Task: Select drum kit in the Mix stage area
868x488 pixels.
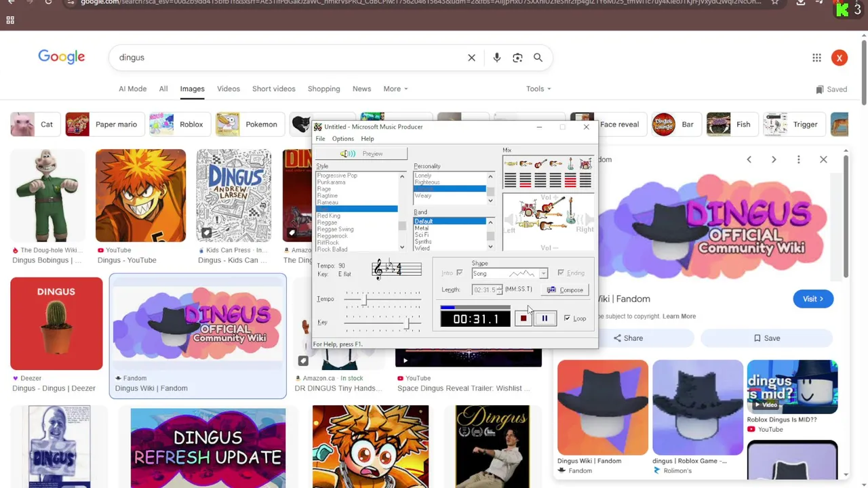Action: (x=528, y=209)
